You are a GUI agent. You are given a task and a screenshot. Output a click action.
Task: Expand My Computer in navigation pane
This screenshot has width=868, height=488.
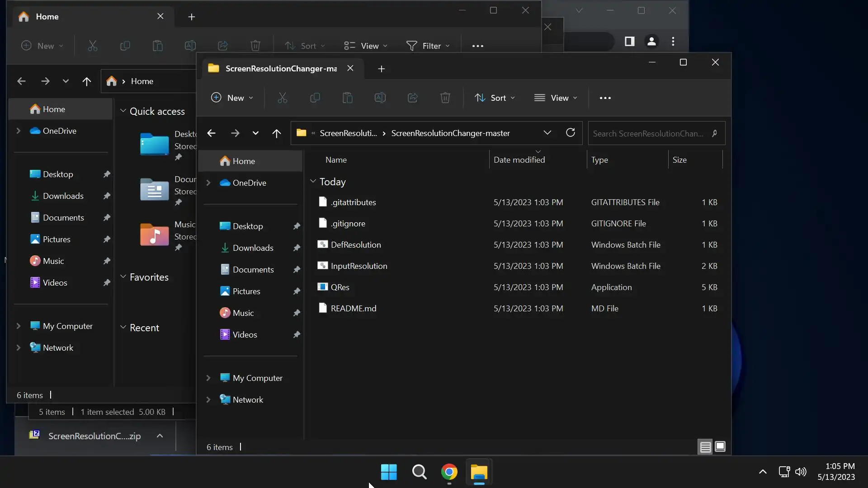coord(208,378)
